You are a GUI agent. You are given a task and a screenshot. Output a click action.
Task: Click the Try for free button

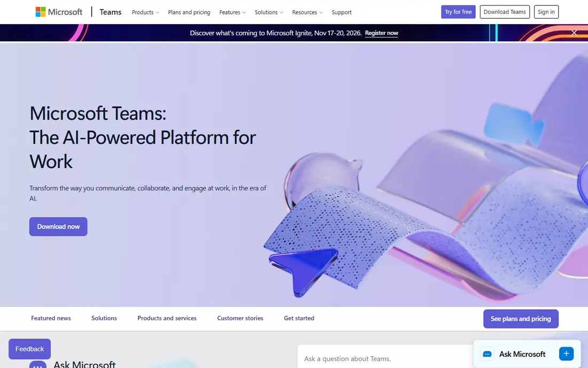click(x=458, y=12)
